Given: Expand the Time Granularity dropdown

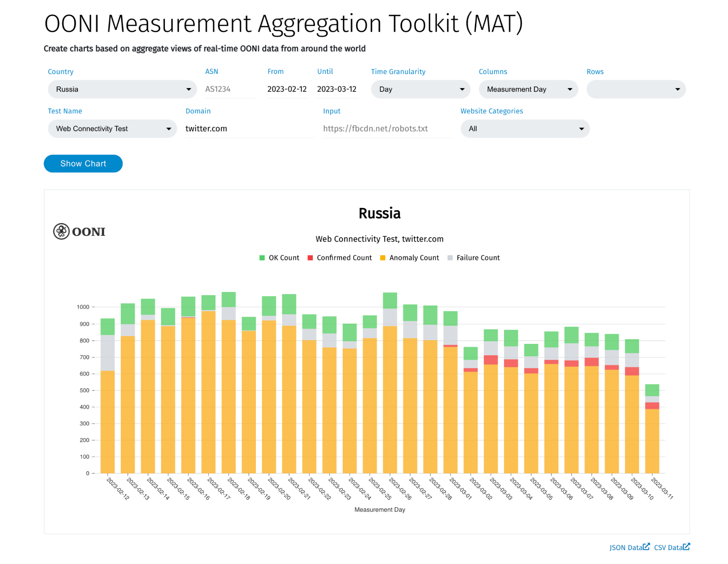Looking at the screenshot, I should (x=420, y=89).
